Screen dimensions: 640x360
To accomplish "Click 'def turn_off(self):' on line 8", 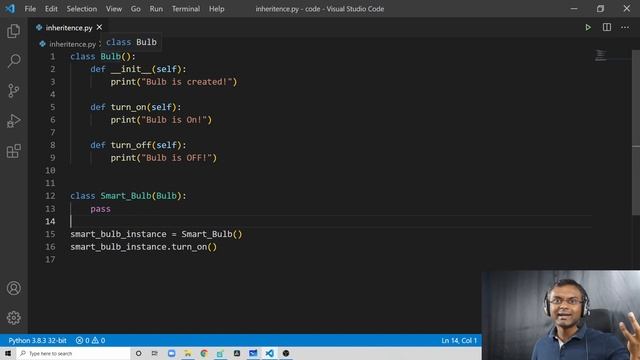I will (138, 145).
